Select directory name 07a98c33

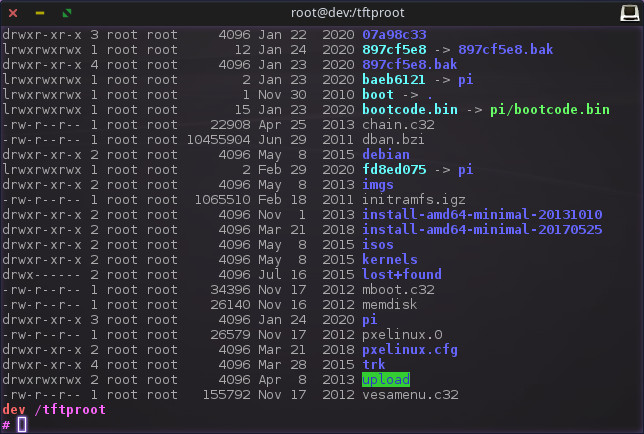394,34
